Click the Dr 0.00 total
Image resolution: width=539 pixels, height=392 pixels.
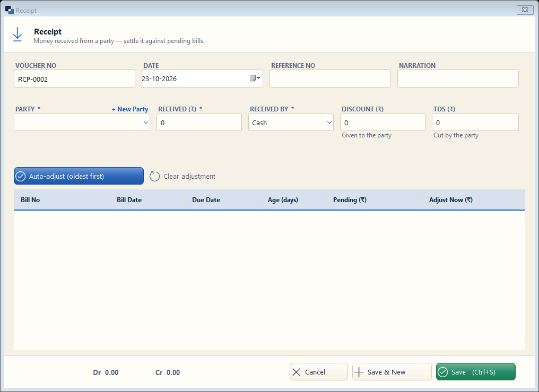pos(106,372)
